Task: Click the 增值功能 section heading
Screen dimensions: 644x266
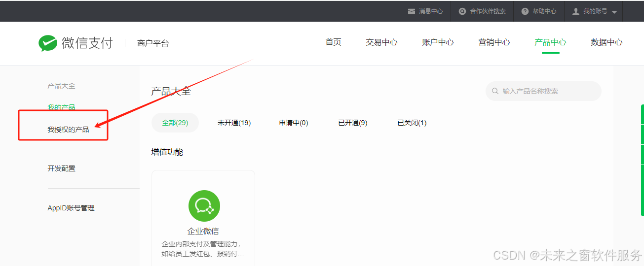Action: 167,152
